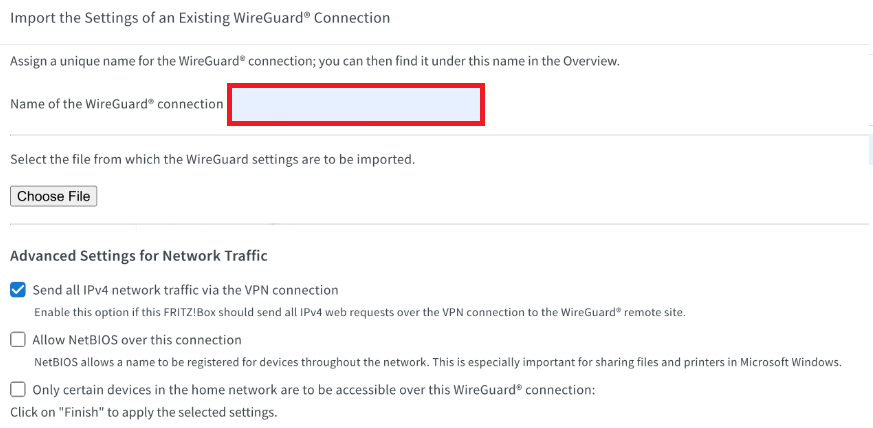Click the WireGuard connection name input field
Image resolution: width=873 pixels, height=428 pixels.
point(356,105)
